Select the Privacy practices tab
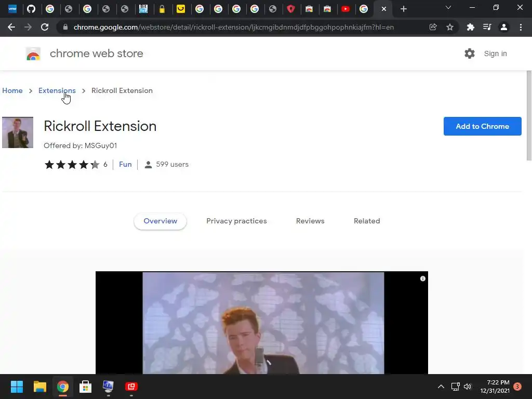532x399 pixels. click(x=236, y=221)
